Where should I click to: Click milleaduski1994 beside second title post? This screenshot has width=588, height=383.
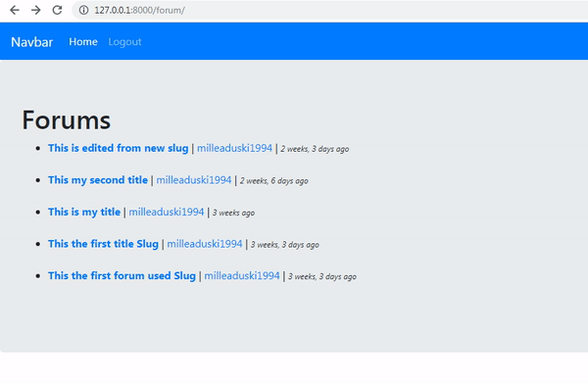(194, 180)
